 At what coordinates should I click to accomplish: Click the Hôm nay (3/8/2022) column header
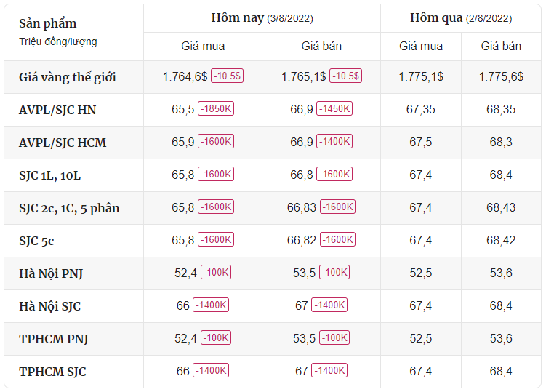262,17
